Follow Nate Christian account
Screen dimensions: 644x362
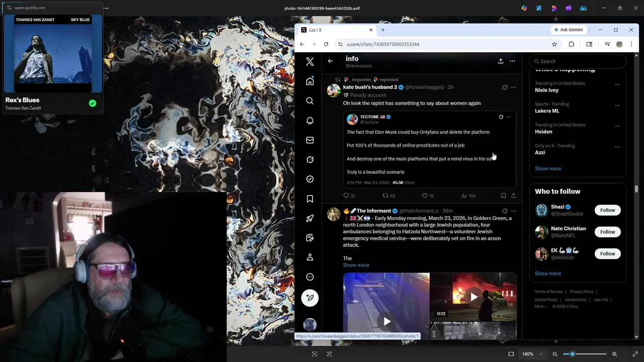pos(607,232)
